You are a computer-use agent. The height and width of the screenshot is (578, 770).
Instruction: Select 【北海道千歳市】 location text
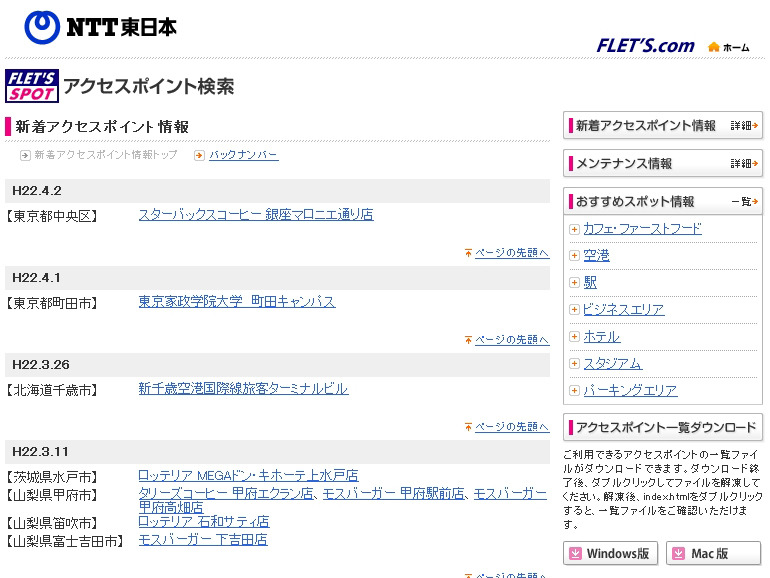[x=53, y=390]
